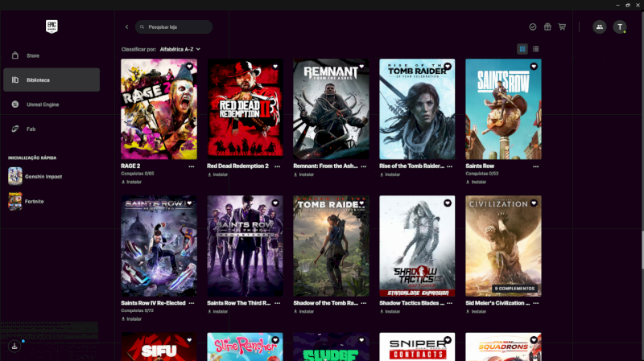Switch to grid view
The width and height of the screenshot is (644, 361).
point(522,49)
